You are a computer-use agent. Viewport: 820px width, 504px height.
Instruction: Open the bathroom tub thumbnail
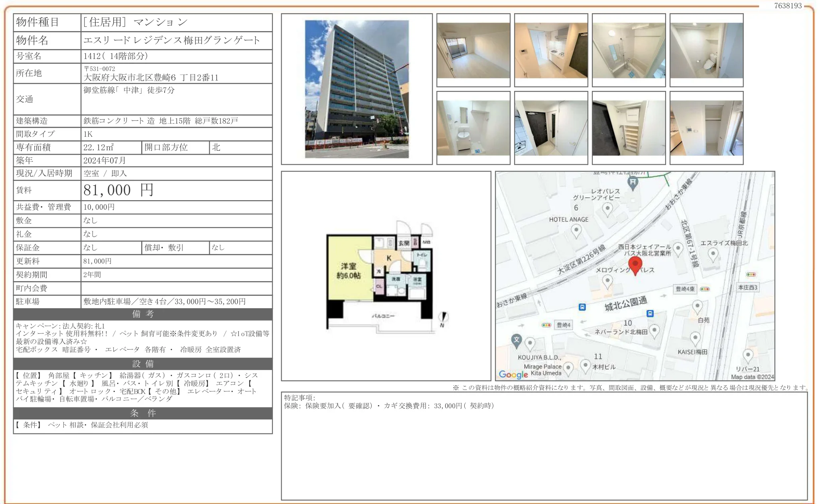tap(629, 50)
